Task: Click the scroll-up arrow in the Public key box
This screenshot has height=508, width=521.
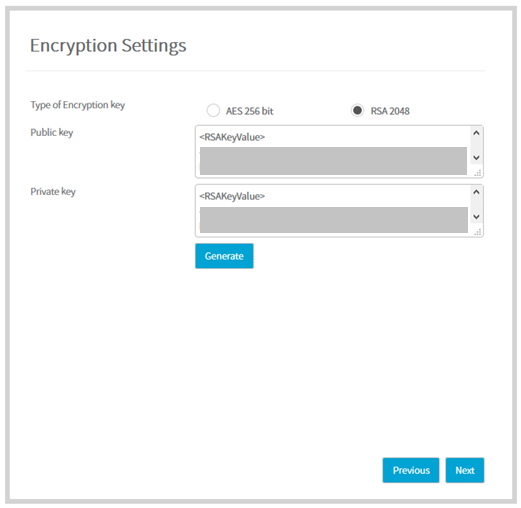Action: (476, 133)
